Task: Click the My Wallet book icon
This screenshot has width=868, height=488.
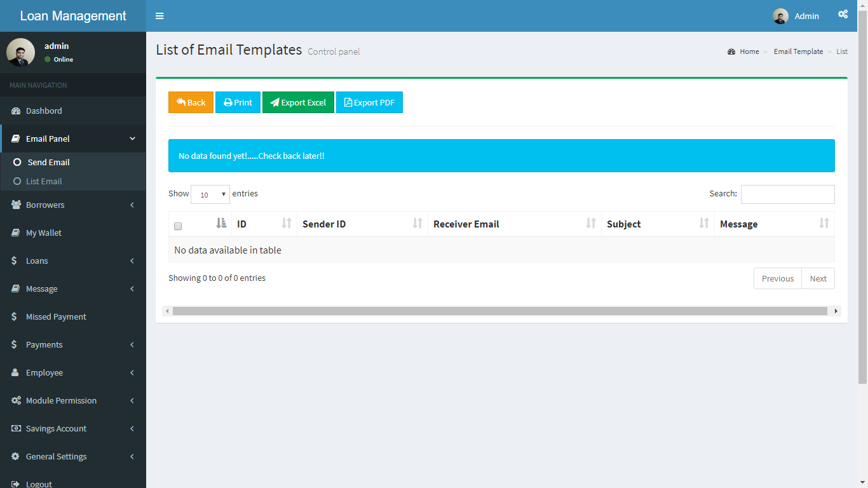Action: (x=16, y=233)
